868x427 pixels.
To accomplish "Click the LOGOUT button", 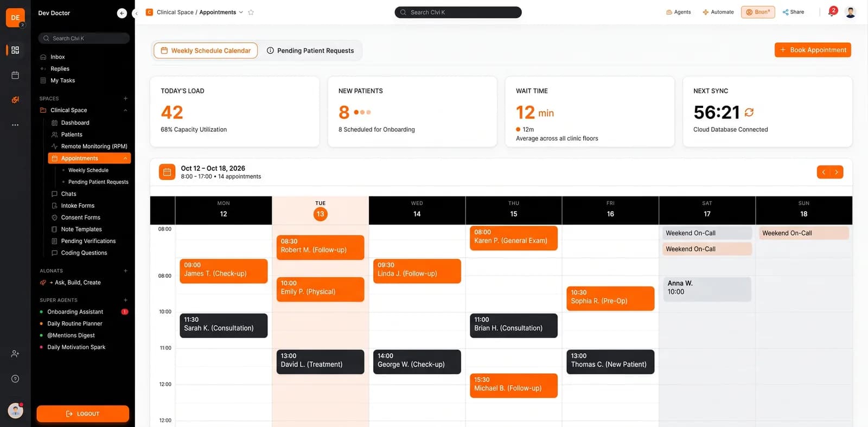I will pos(83,413).
